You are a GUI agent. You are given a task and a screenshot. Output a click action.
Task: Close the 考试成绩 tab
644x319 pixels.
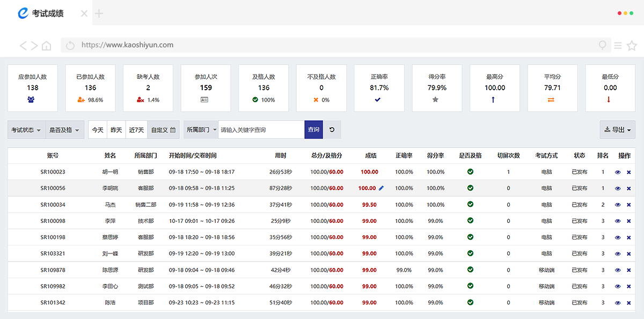pyautogui.click(x=84, y=13)
